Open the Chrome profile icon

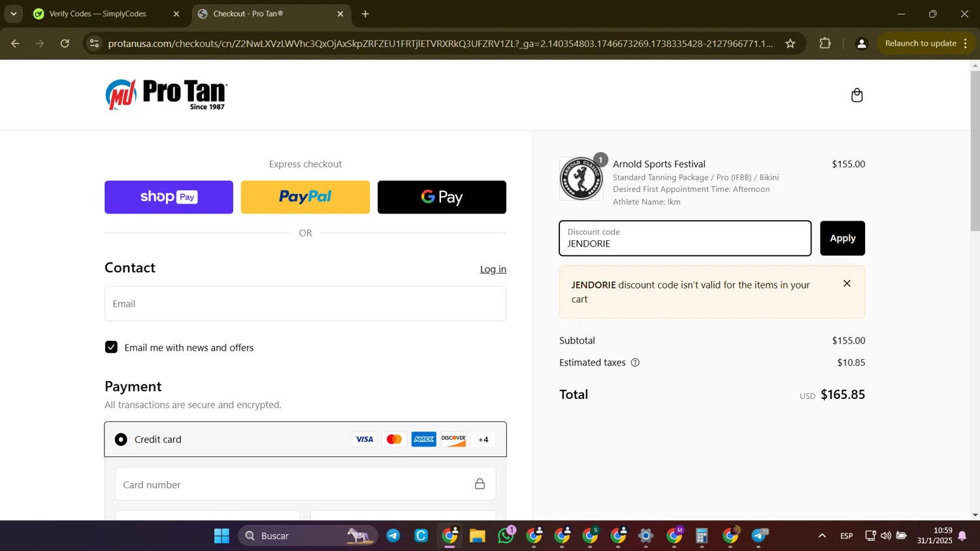(861, 44)
